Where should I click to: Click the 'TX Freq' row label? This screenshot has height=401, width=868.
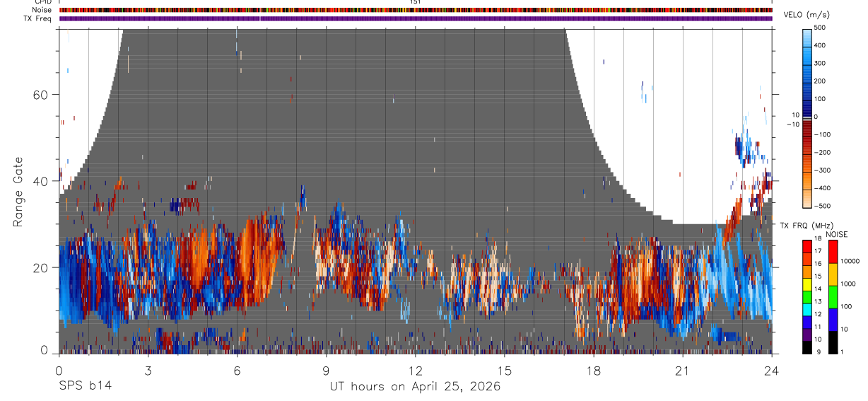(37, 18)
